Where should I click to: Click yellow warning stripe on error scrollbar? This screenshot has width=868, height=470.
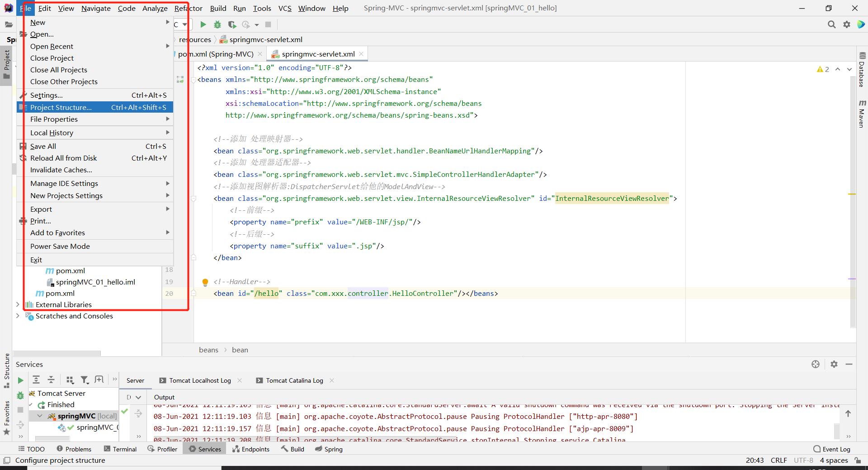click(x=852, y=194)
